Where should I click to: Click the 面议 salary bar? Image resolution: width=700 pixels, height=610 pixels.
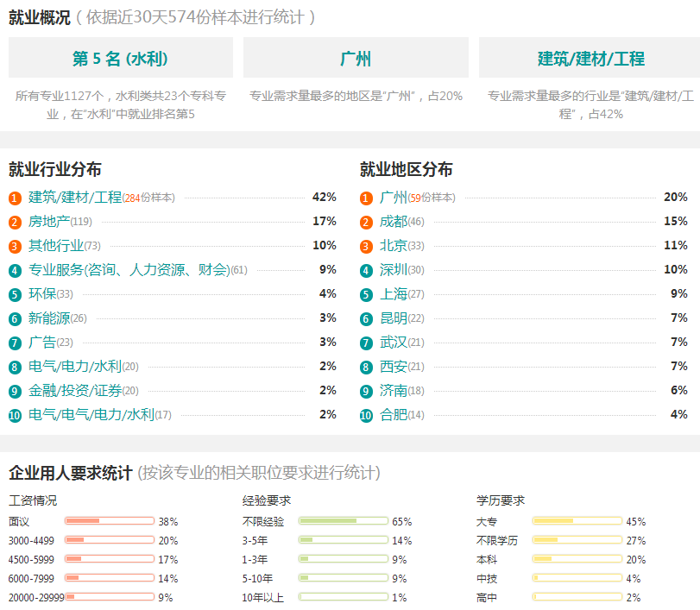point(110,521)
